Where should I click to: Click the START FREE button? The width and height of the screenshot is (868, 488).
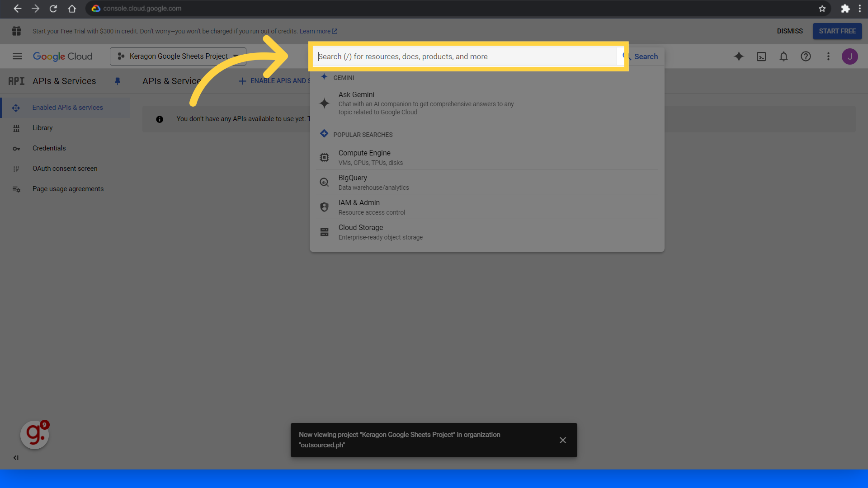[x=837, y=31]
